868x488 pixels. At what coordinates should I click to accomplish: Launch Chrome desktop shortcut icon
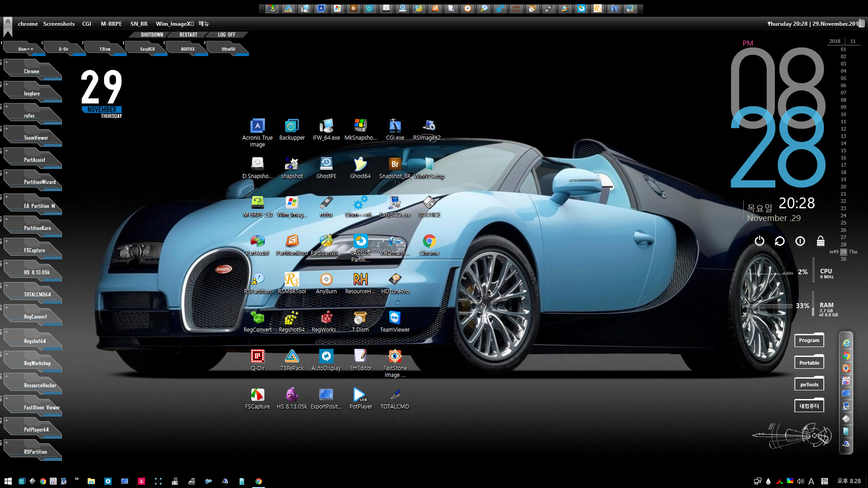coord(429,244)
